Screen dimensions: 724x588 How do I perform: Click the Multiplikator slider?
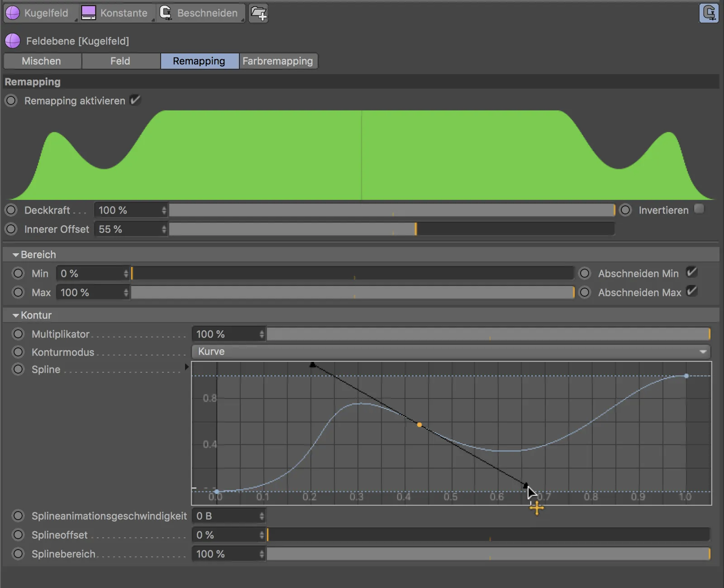tap(489, 334)
